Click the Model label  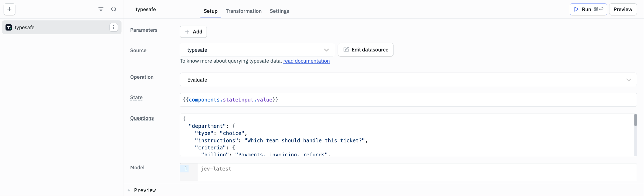[137, 168]
